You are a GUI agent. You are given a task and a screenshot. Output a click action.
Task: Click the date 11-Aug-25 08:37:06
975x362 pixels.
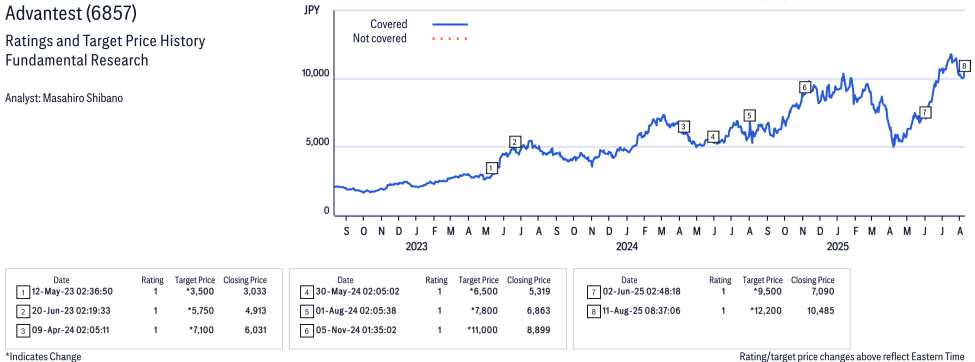[642, 310]
